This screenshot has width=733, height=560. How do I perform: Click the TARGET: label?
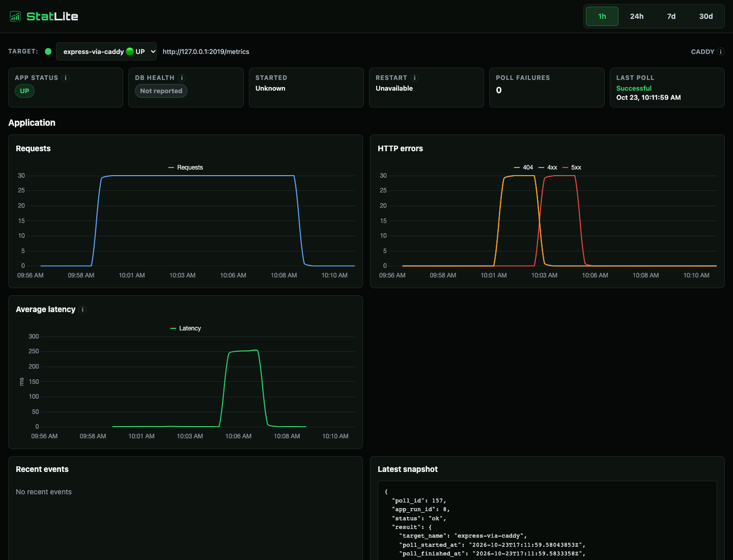23,51
